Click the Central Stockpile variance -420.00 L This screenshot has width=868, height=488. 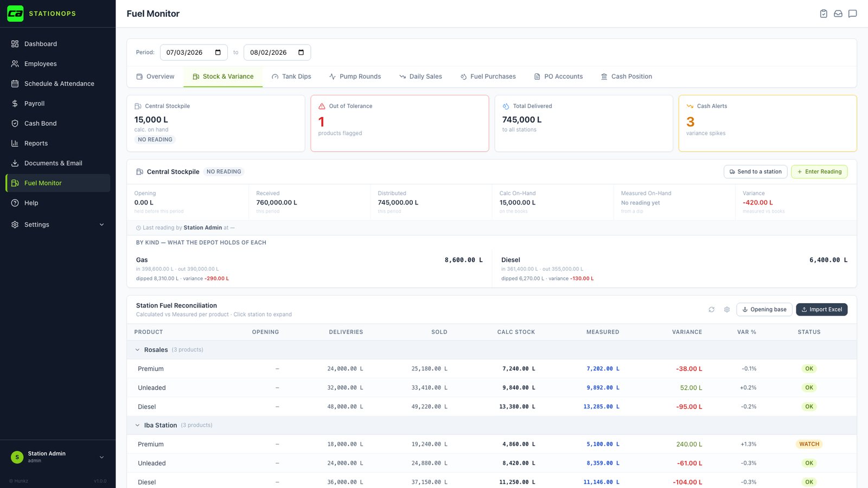(757, 203)
